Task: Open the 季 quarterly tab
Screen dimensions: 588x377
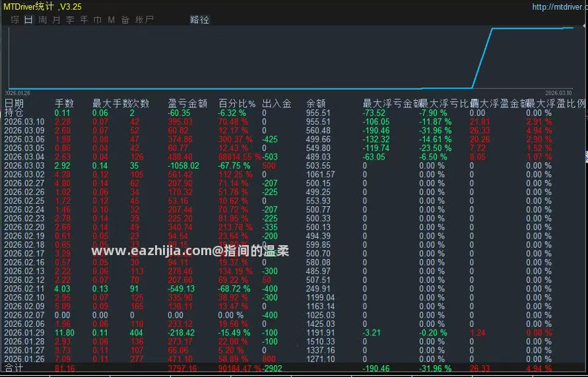Action: pyautogui.click(x=70, y=20)
